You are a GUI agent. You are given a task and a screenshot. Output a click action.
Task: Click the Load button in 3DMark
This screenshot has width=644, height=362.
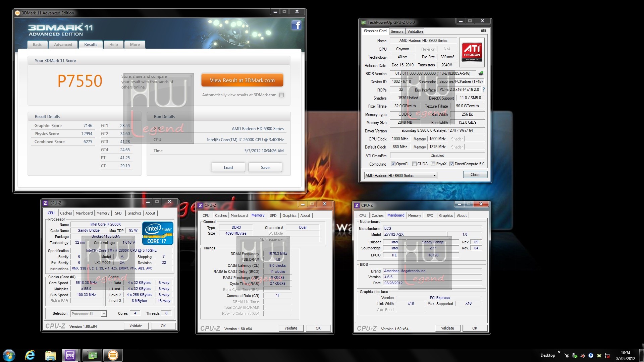point(228,168)
